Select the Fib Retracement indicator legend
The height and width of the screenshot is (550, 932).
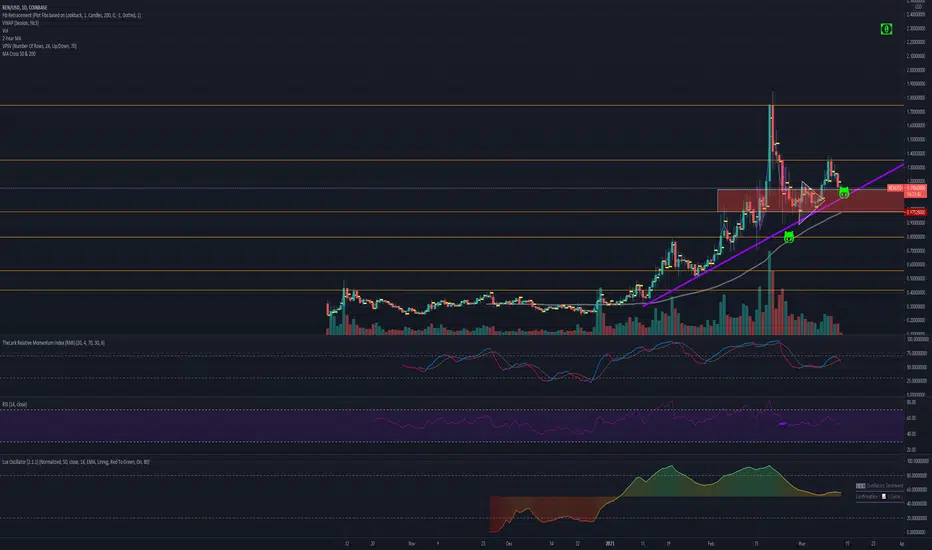pos(71,15)
